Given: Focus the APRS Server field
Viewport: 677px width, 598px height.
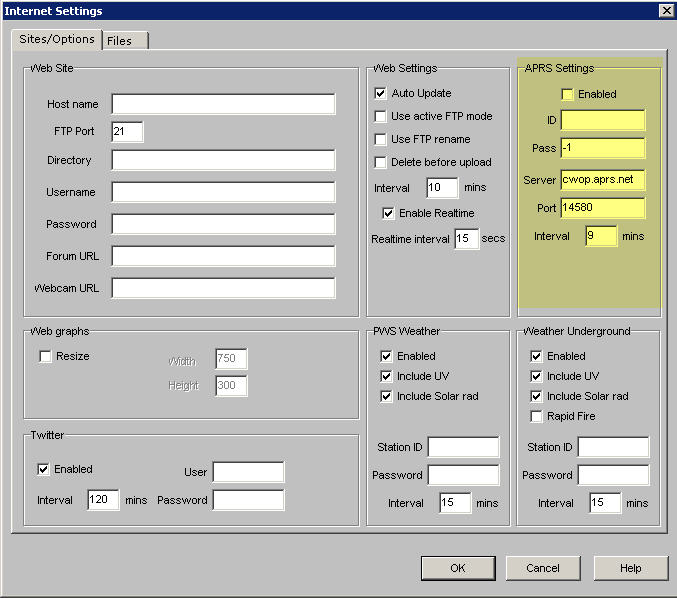Looking at the screenshot, I should tap(602, 180).
